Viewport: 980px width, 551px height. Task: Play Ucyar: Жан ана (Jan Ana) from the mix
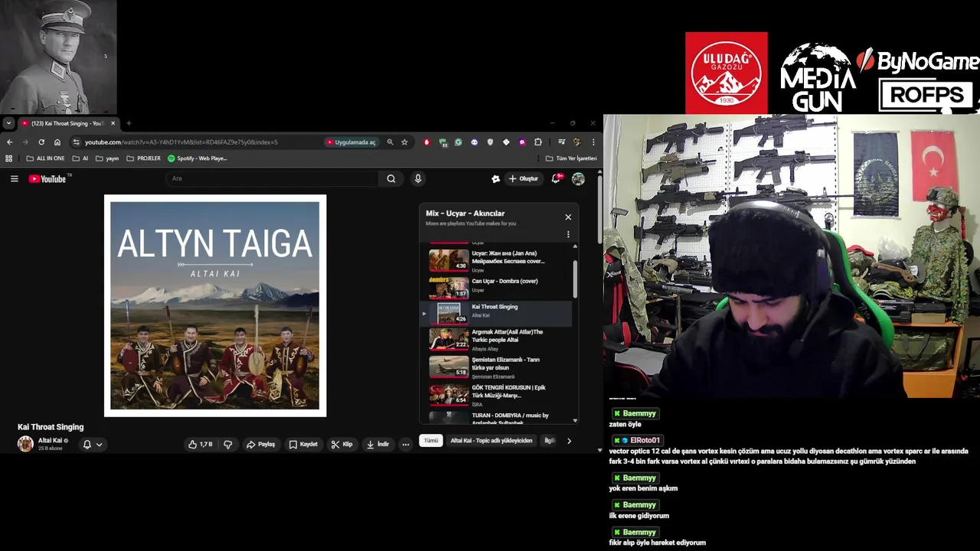point(496,260)
